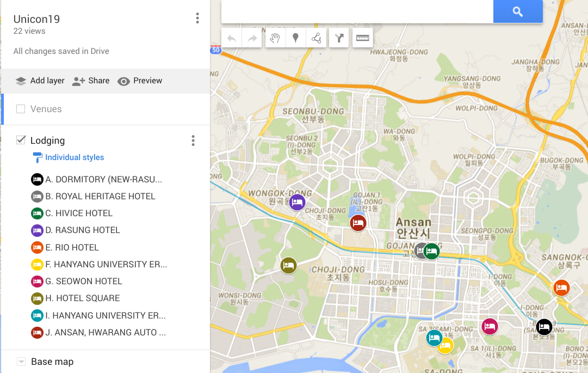Click pink lodging marker on the map
This screenshot has height=373, width=588.
pyautogui.click(x=490, y=326)
